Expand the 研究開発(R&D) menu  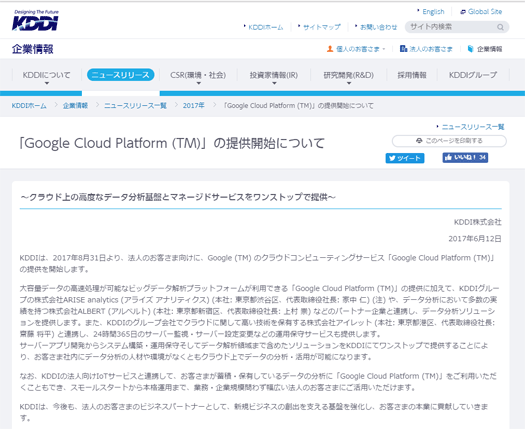(x=349, y=75)
